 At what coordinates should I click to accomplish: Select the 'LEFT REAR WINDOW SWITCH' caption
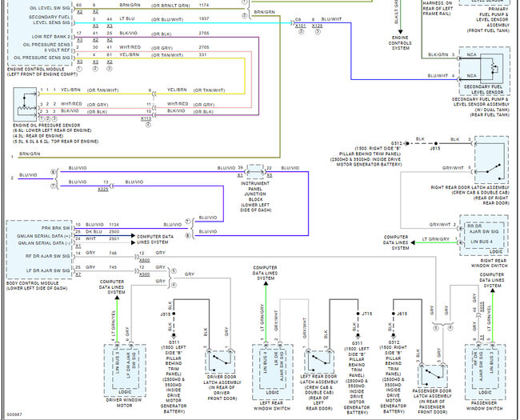[272, 406]
